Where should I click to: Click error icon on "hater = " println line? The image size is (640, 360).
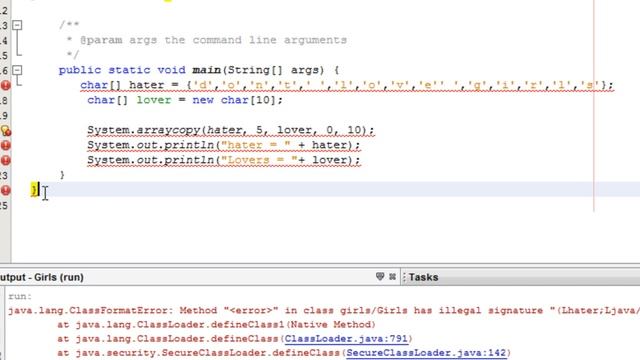pos(5,145)
